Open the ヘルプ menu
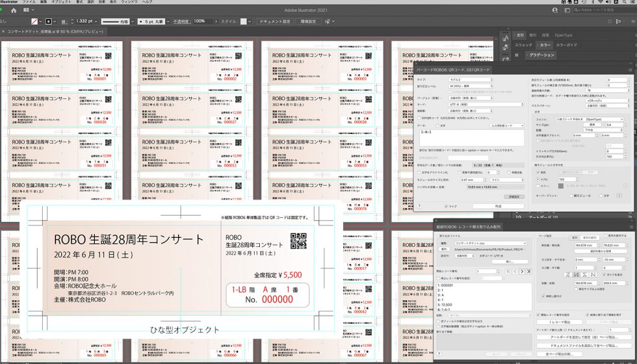 (147, 2)
